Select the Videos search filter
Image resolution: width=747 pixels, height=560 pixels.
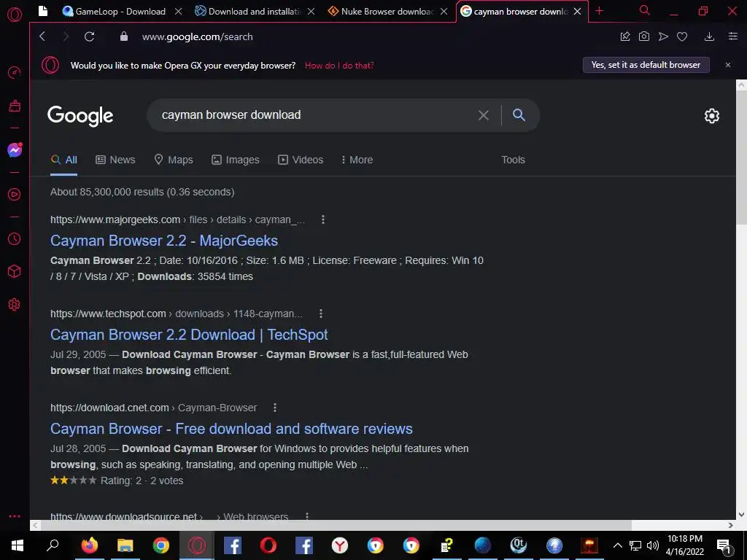point(301,160)
